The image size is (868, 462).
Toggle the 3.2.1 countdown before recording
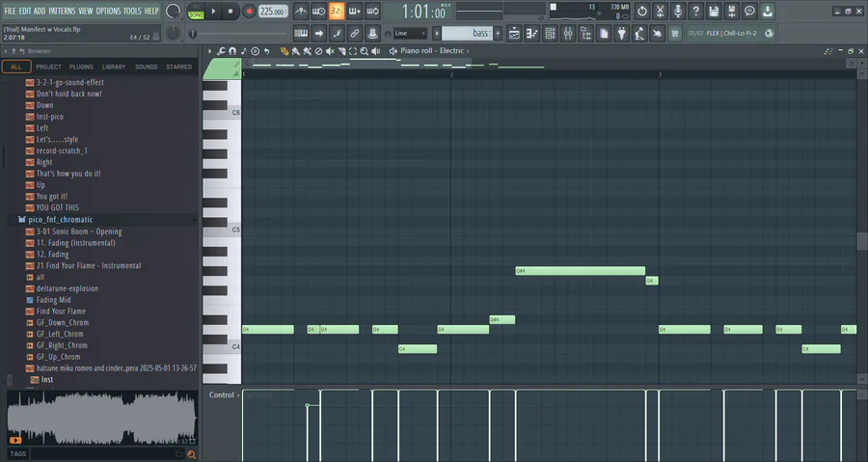[337, 11]
